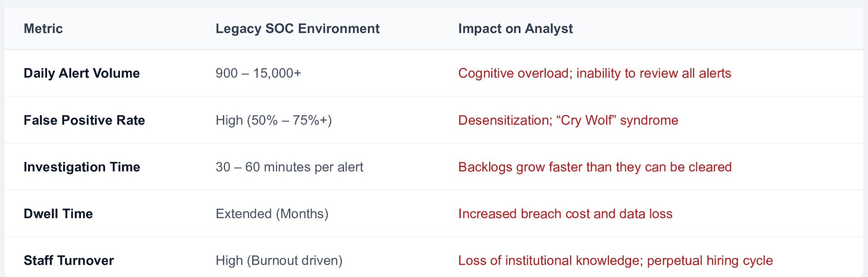
Task: Select the "inability to review all alerts" phrase
Action: pyautogui.click(x=654, y=73)
